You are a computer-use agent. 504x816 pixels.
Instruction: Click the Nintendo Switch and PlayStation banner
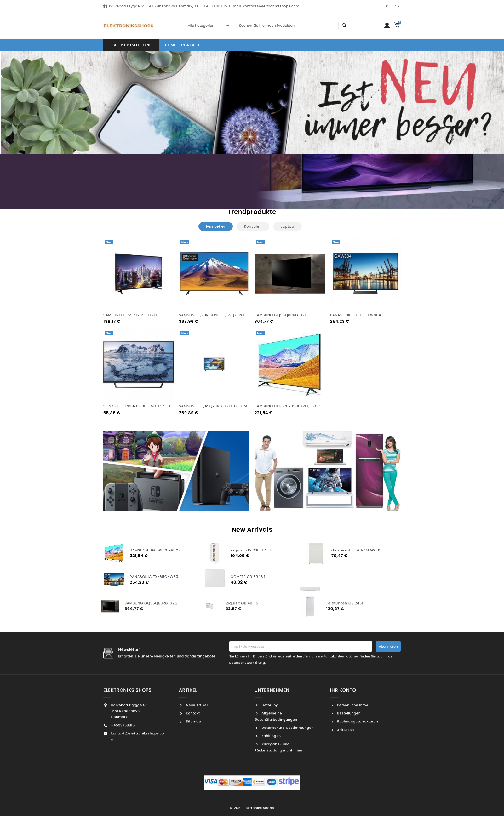pyautogui.click(x=176, y=471)
